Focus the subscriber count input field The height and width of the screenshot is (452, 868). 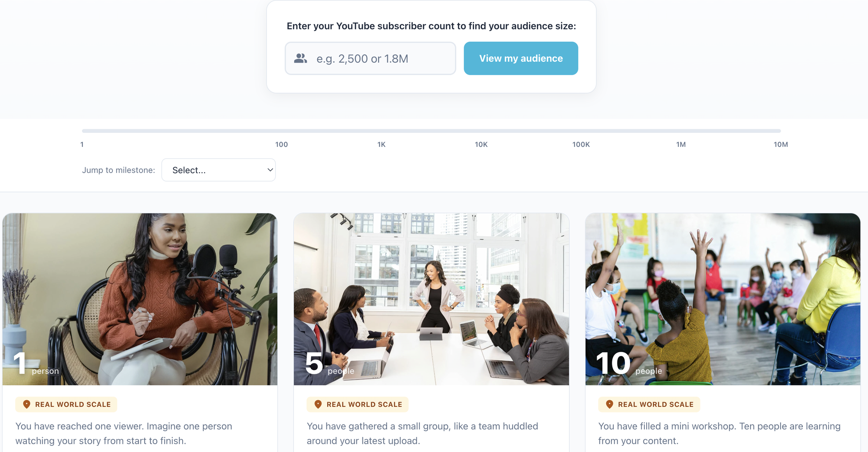(370, 58)
